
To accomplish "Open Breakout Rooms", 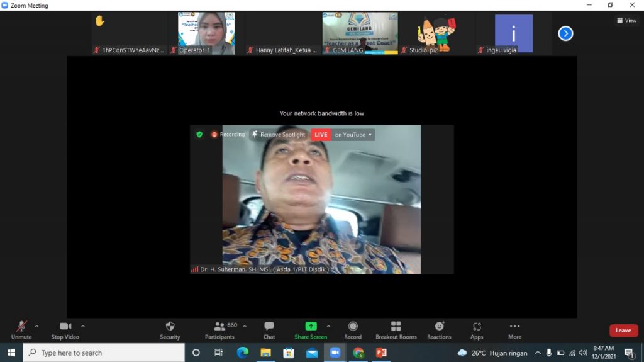I will click(x=396, y=330).
